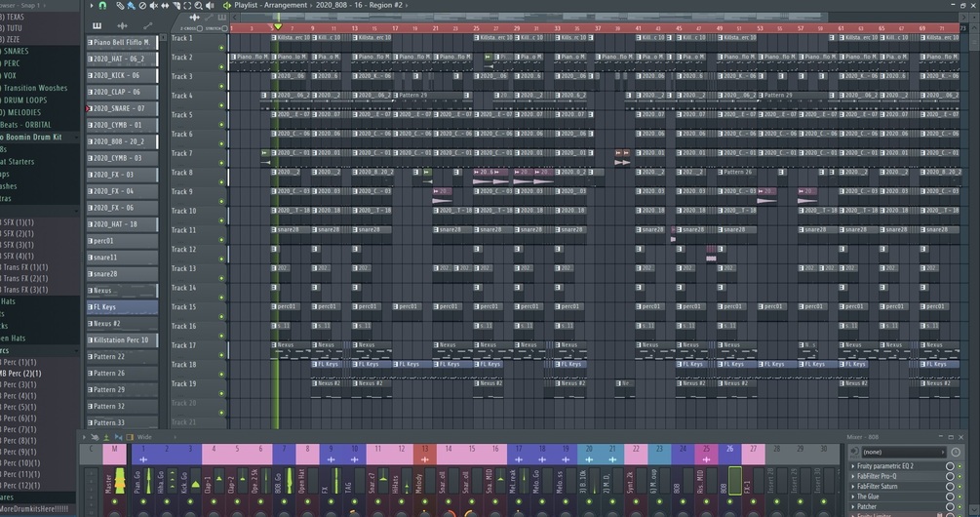980x517 pixels.
Task: Toggle the magnet snap icon in playlist toolbar
Action: (x=102, y=5)
